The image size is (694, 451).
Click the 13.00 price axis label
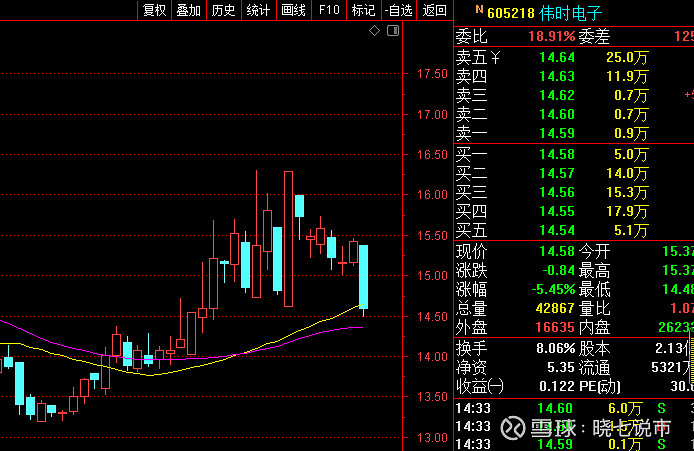[432, 438]
